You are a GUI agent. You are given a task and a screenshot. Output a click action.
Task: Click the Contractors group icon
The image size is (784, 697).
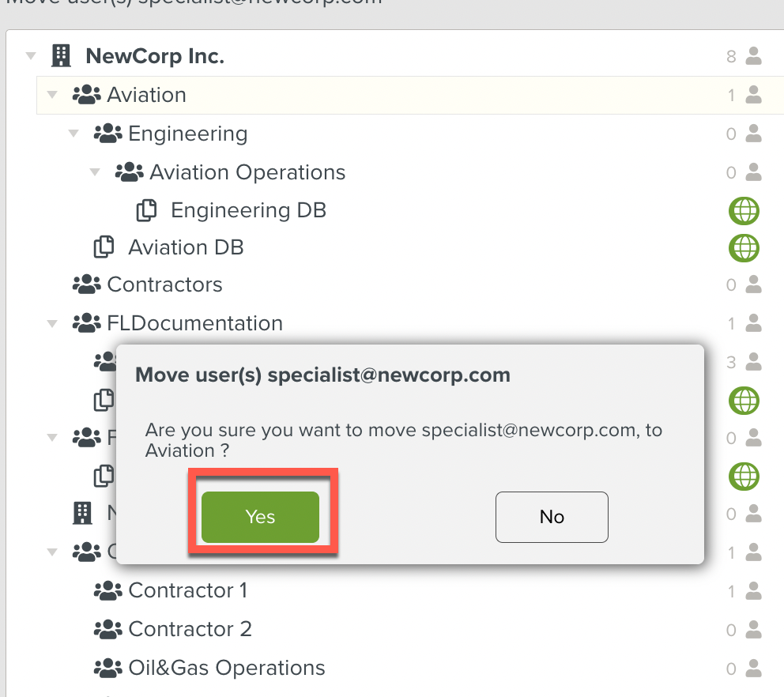pyautogui.click(x=85, y=284)
